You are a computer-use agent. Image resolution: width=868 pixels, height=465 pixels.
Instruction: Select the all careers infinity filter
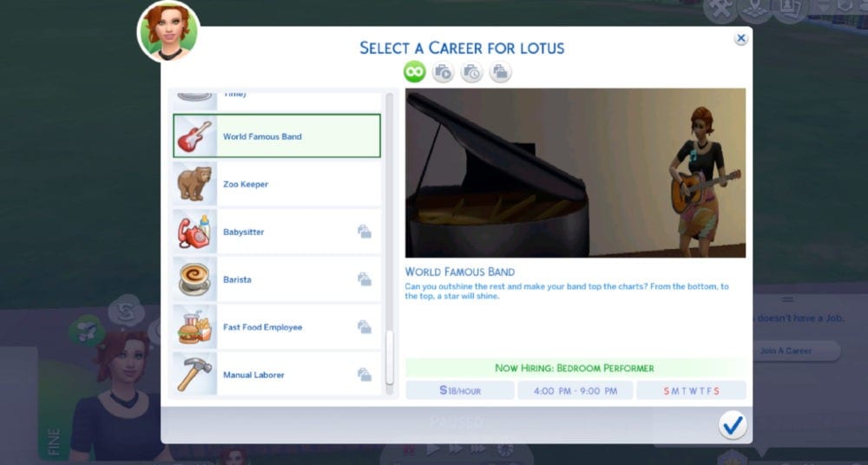[415, 72]
